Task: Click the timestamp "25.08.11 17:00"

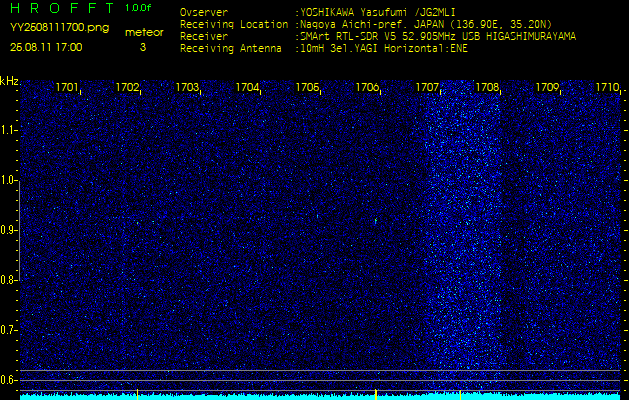Action: pyautogui.click(x=46, y=47)
